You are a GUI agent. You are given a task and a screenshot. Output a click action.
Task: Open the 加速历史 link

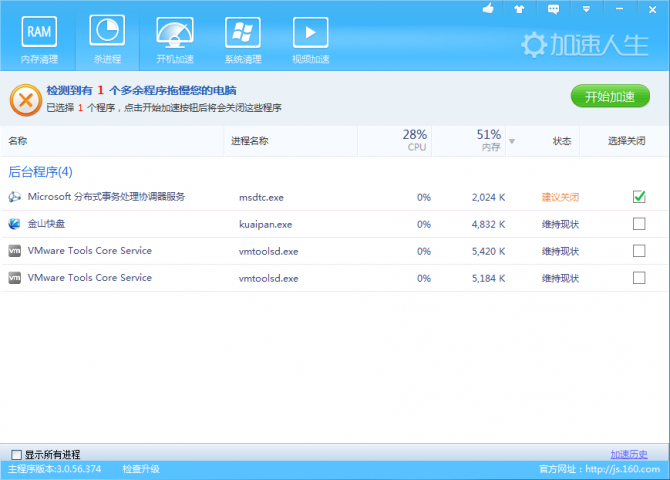point(636,454)
